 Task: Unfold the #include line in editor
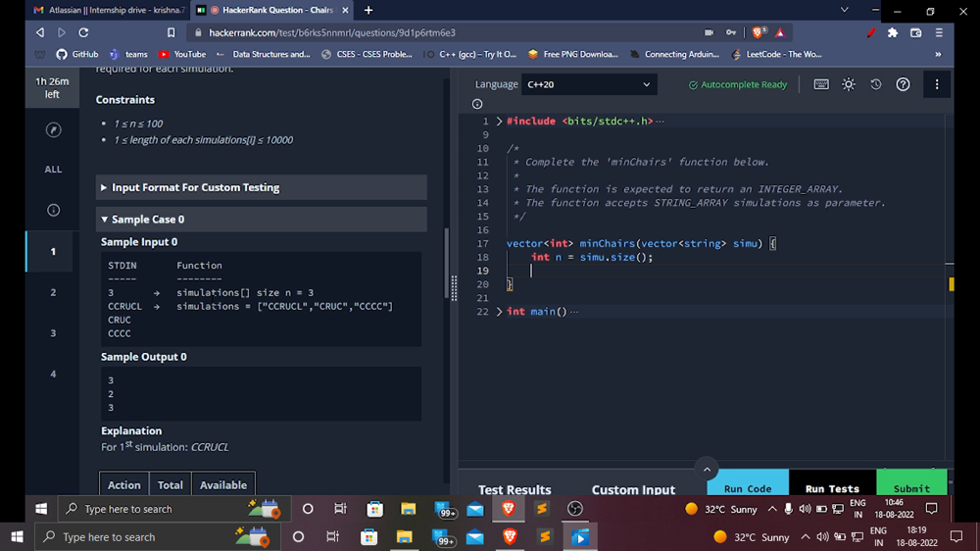pyautogui.click(x=499, y=122)
